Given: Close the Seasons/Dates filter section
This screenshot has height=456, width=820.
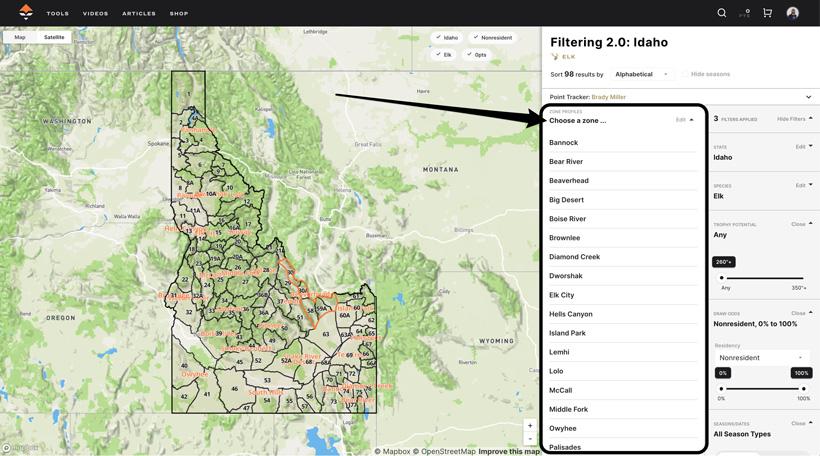Looking at the screenshot, I should [802, 424].
